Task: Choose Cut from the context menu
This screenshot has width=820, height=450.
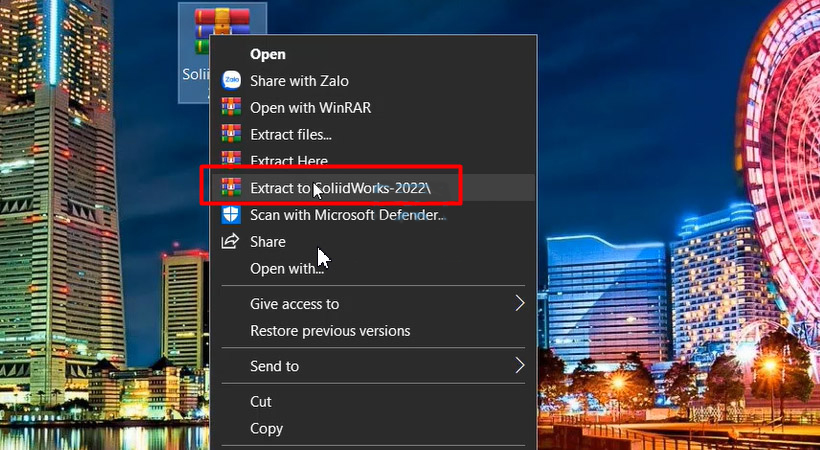Action: (x=261, y=401)
